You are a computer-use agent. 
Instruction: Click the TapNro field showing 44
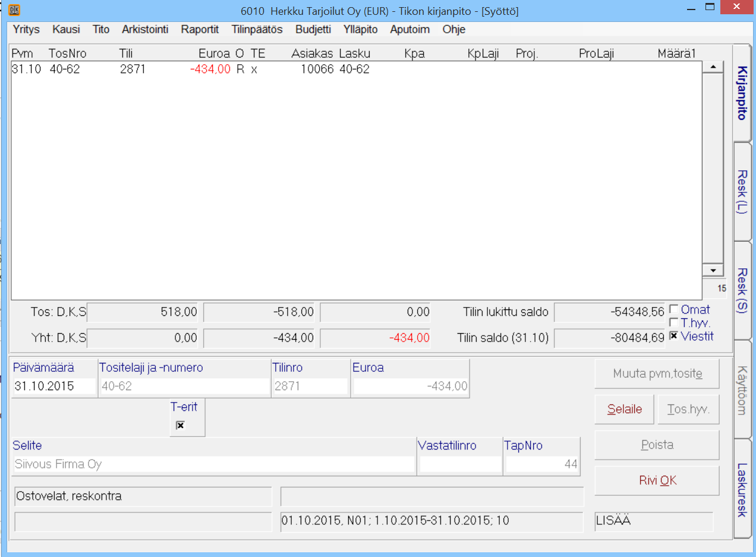click(x=543, y=464)
